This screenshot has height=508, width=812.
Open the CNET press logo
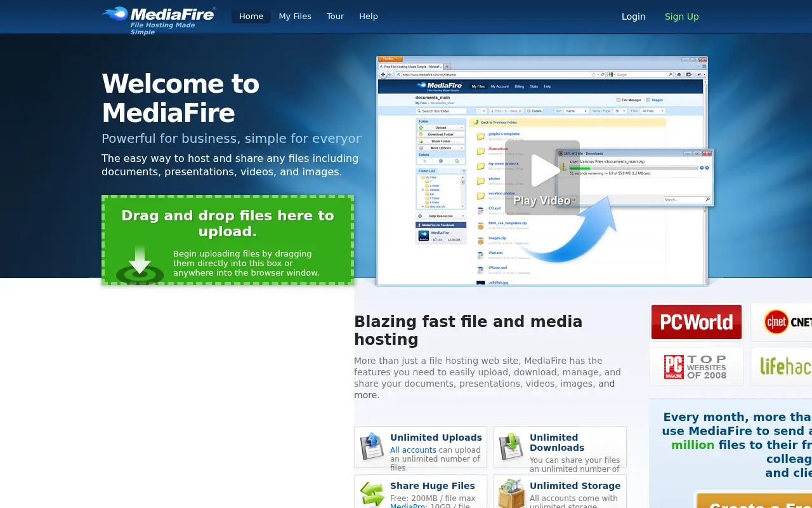coord(782,322)
